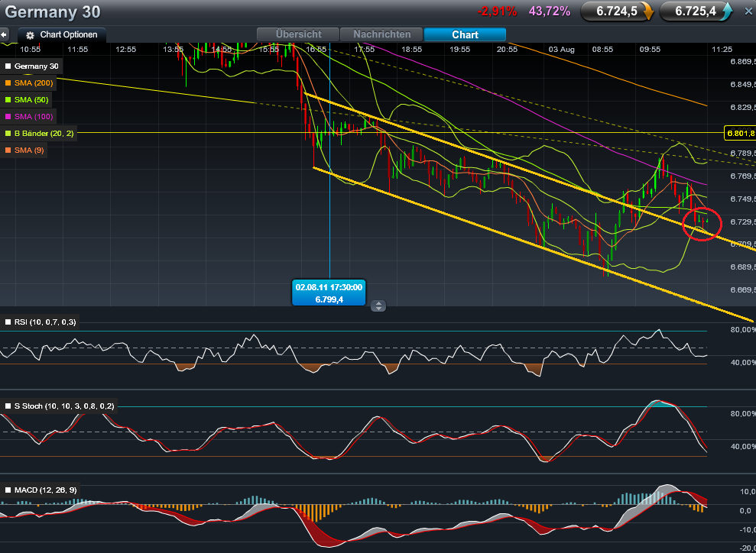Open the Chart Optionen menu
This screenshot has height=553, width=756.
pos(62,34)
